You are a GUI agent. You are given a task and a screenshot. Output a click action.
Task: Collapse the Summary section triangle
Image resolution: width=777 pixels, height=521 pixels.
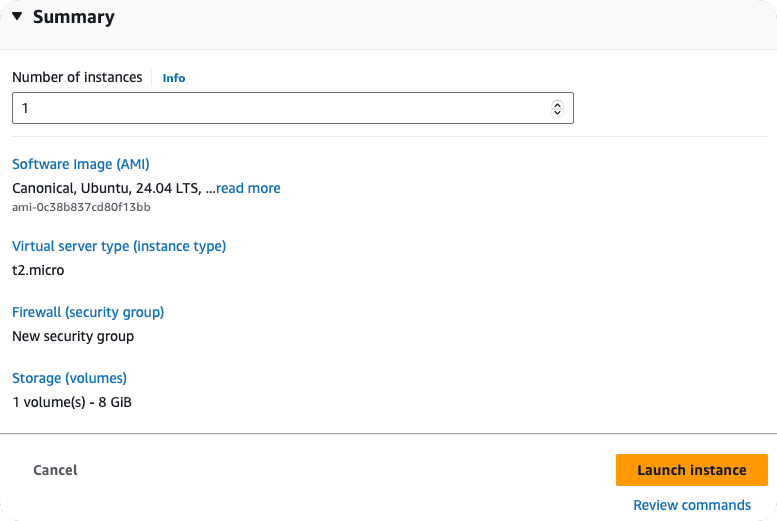[x=17, y=17]
